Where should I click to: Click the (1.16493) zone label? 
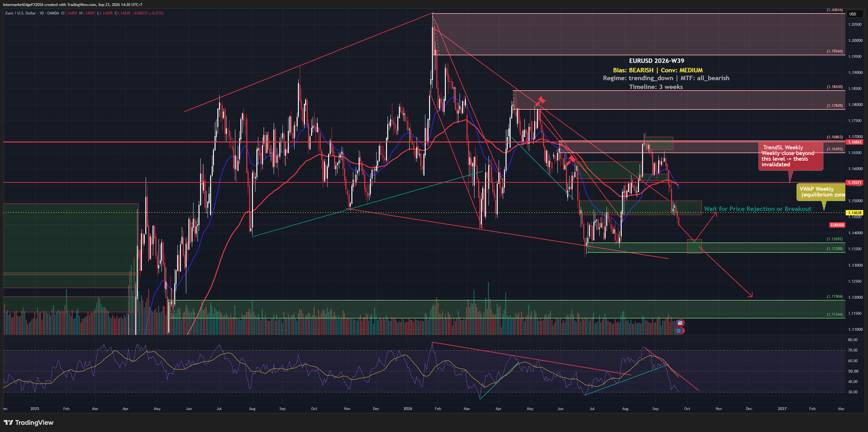click(834, 149)
